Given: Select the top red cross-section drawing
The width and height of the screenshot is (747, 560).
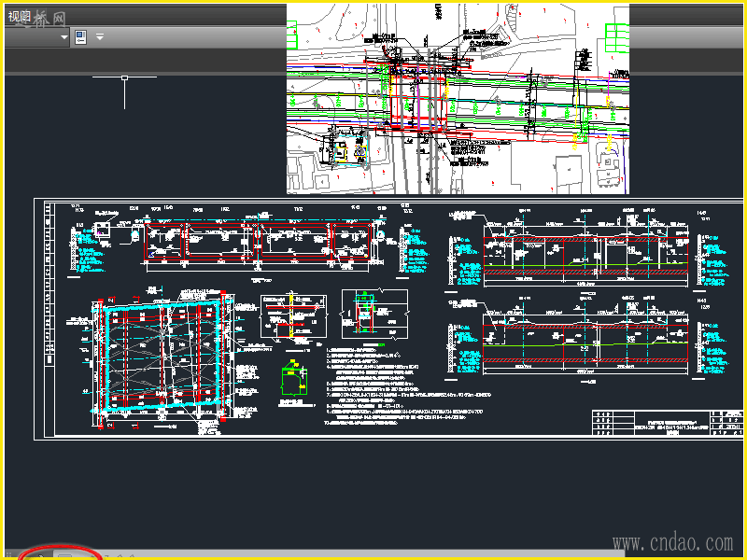Looking at the screenshot, I should 259,243.
